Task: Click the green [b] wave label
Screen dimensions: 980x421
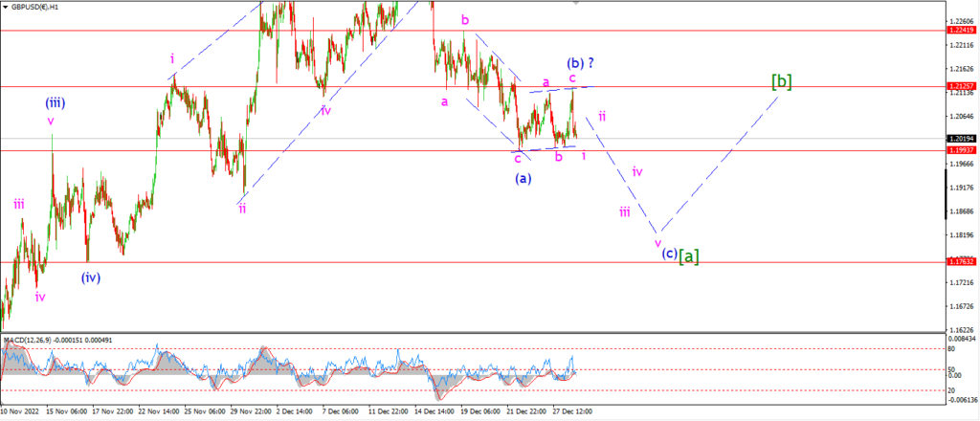Action: 782,82
